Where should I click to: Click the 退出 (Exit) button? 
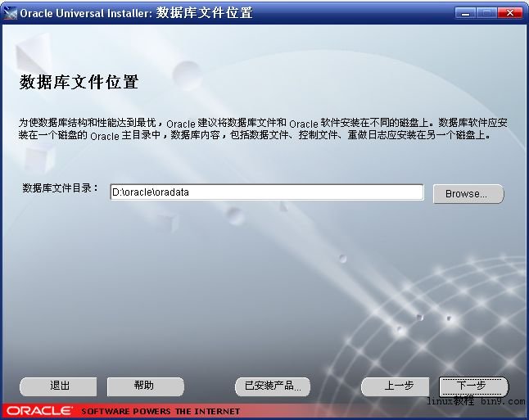point(58,386)
